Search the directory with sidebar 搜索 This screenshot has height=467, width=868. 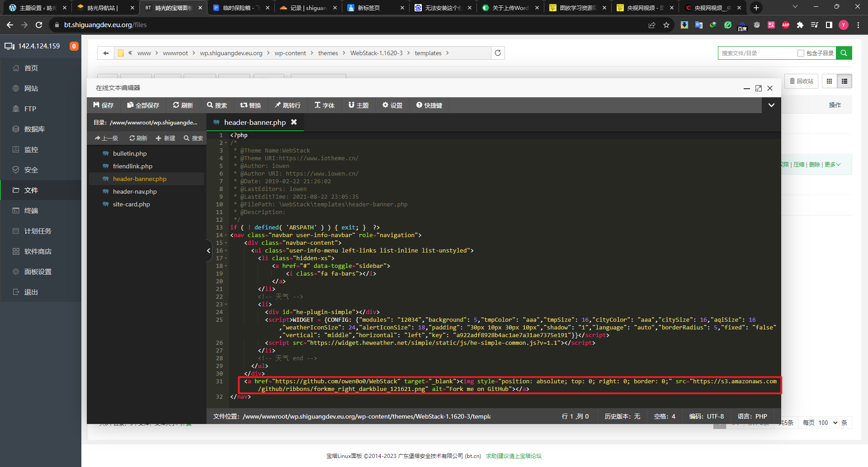[193, 138]
